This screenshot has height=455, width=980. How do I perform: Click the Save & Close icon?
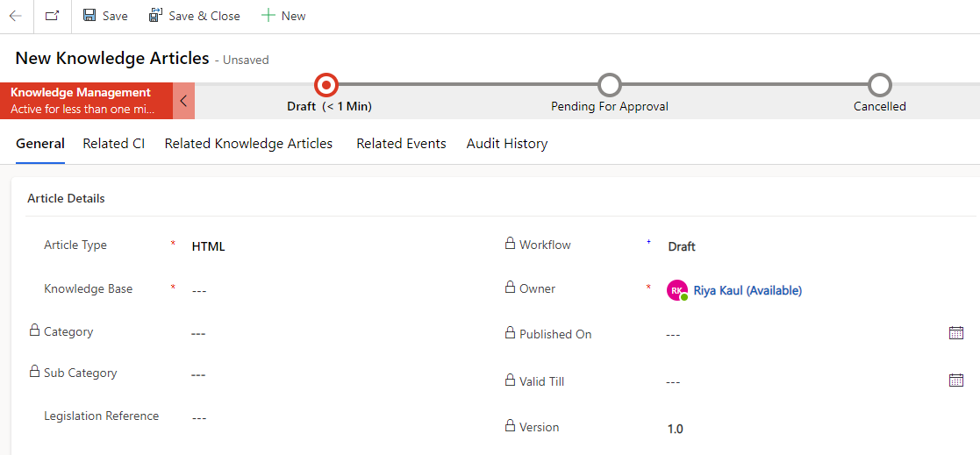click(155, 16)
